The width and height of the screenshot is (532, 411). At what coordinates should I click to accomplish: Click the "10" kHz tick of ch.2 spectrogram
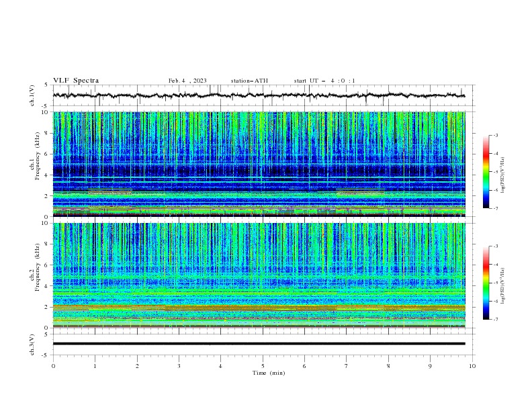pos(46,223)
